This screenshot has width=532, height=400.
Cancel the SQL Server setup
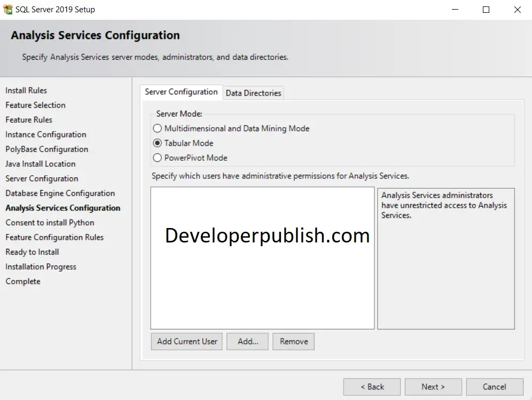click(x=495, y=387)
